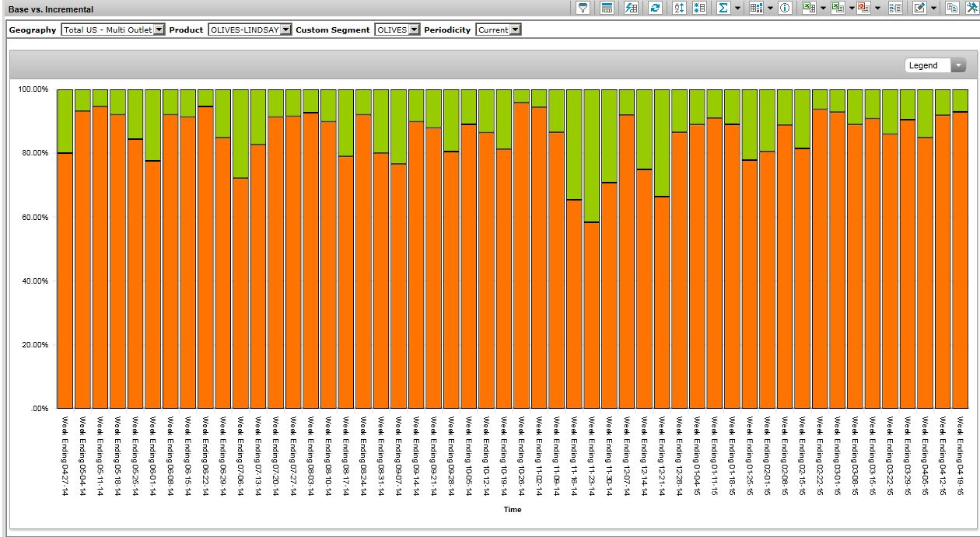Click the information circle icon
Screen dimensions: 980x537
785,8
